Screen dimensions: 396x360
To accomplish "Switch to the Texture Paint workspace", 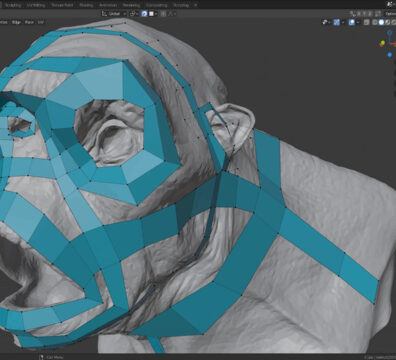I will pyautogui.click(x=62, y=5).
